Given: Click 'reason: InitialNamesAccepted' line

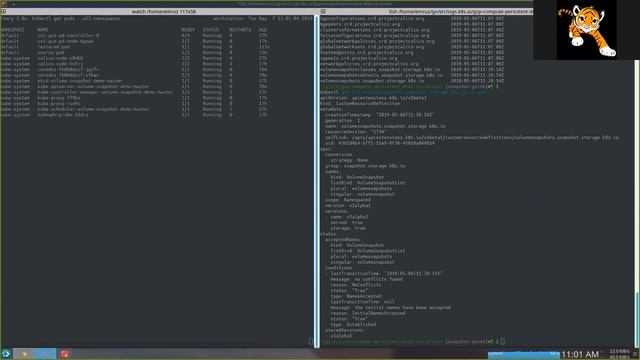Looking at the screenshot, I should click(x=368, y=313).
